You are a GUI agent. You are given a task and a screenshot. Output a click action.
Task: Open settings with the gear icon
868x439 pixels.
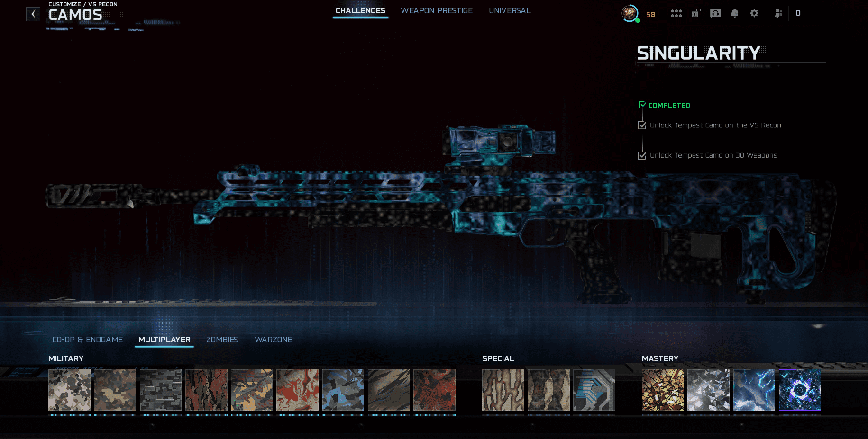(x=754, y=13)
